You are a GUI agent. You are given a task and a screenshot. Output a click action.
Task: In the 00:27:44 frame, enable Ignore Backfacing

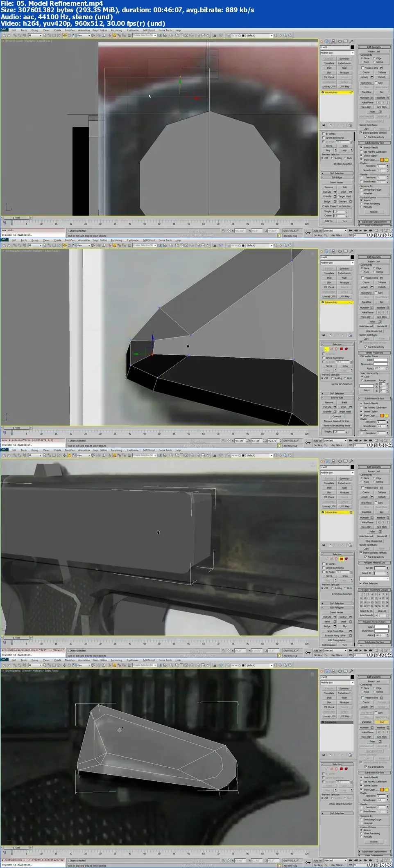coord(324,568)
